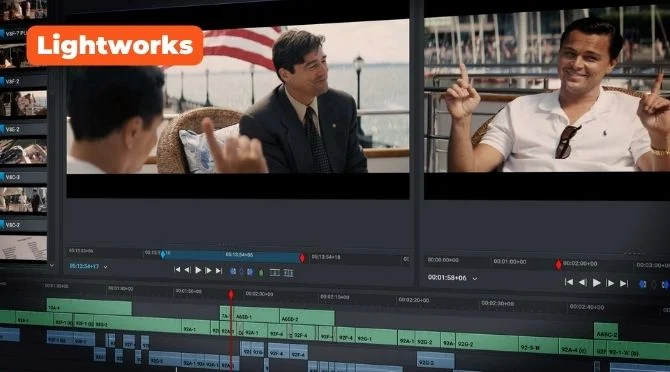Select the V8F-2 clip thumbnail in bin
Screen dimensions: 670x372
(x=23, y=104)
